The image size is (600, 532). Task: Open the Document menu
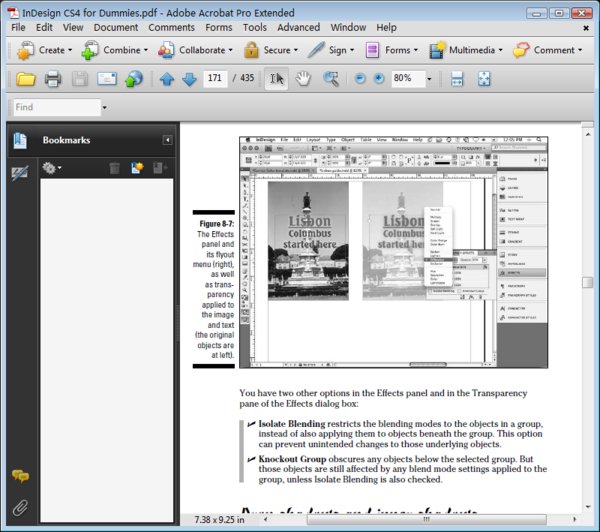pyautogui.click(x=116, y=27)
